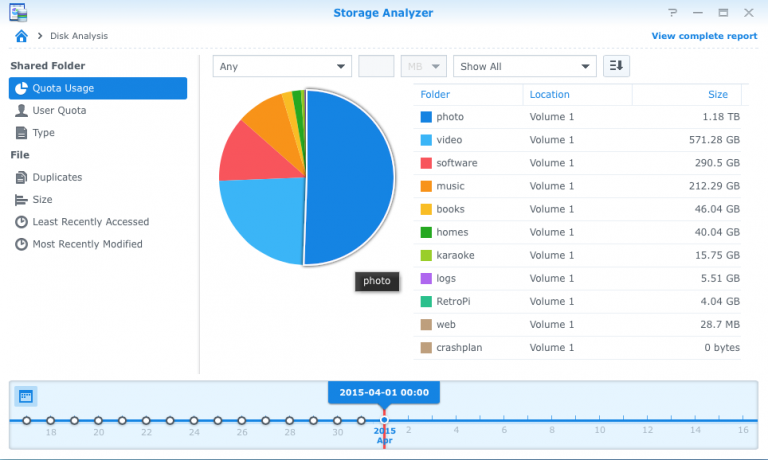768x460 pixels.
Task: Click the photo blue color swatch
Action: (x=426, y=117)
